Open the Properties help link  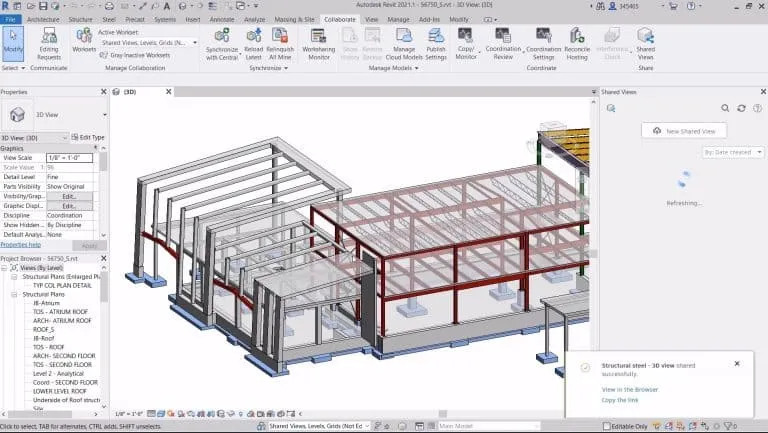pyautogui.click(x=21, y=244)
